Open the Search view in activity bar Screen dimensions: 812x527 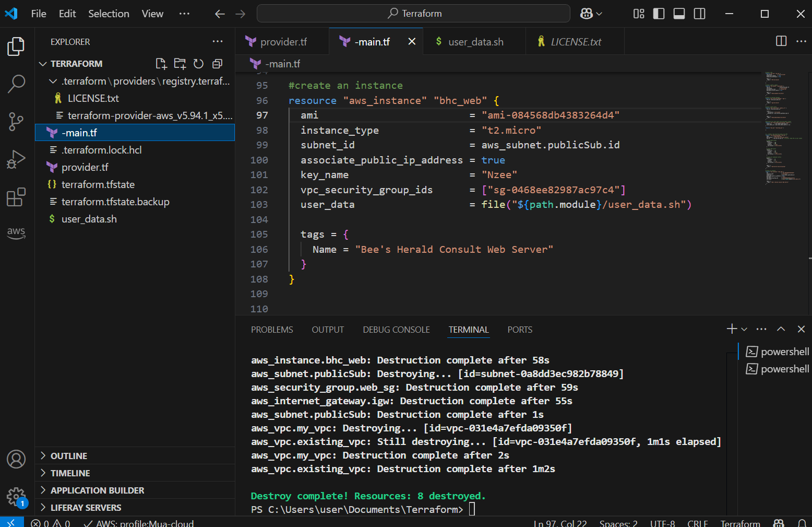tap(16, 84)
